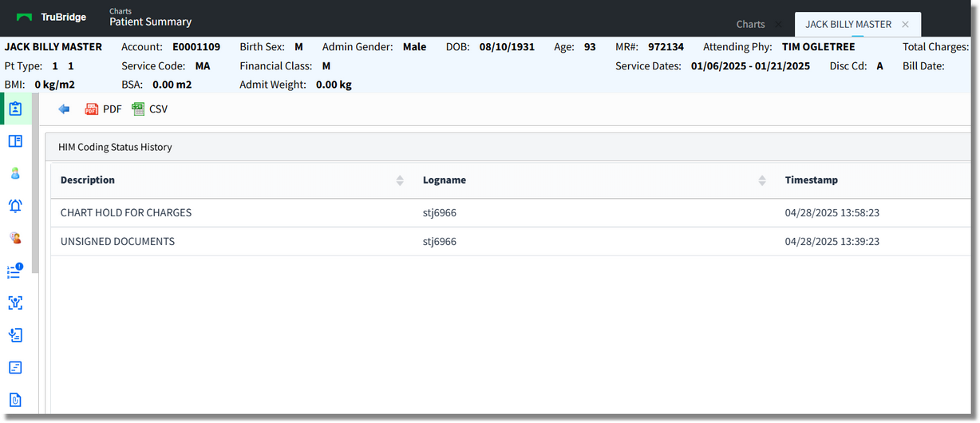980x423 pixels.
Task: Open the patient summary clipboard icon in sidebar
Action: [15, 109]
